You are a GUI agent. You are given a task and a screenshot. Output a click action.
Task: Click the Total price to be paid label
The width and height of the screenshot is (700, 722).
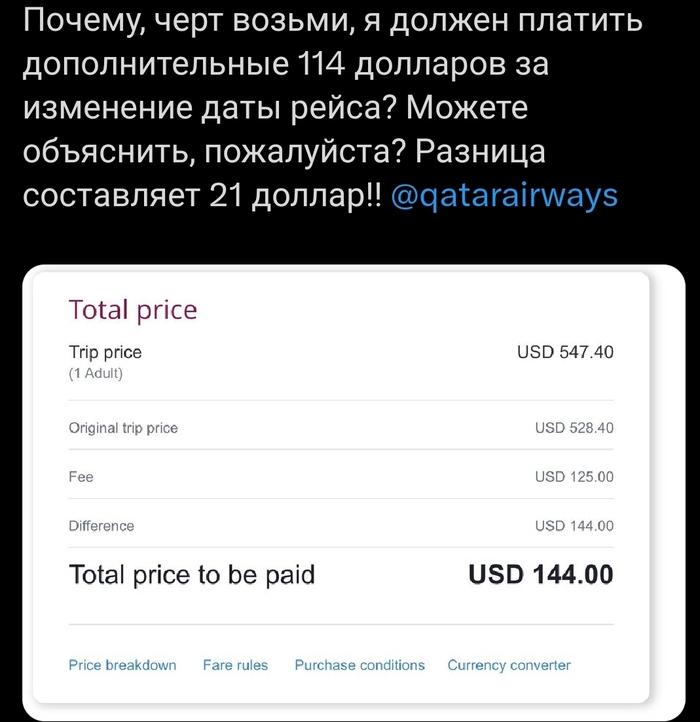pyautogui.click(x=191, y=575)
